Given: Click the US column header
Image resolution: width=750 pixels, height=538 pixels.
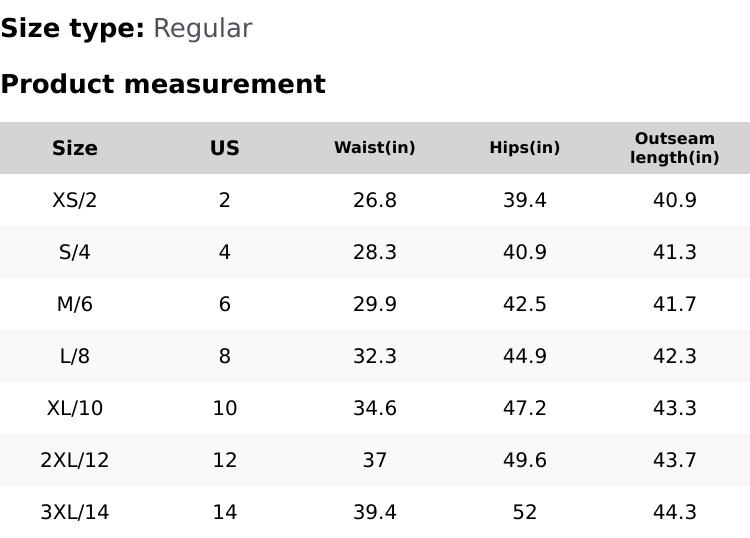Looking at the screenshot, I should (x=225, y=148).
